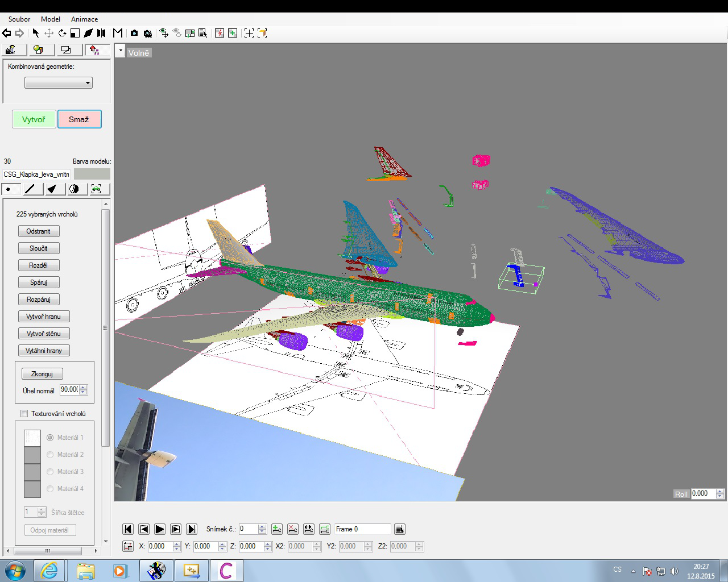Select the Materiál 2 radio button
This screenshot has width=728, height=582.
click(50, 455)
